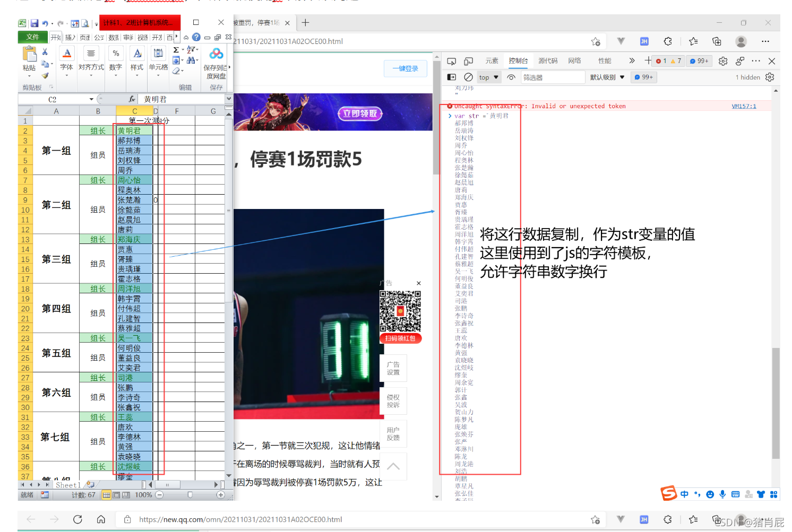
Task: Click the Format Painter brush icon
Action: coord(45,75)
